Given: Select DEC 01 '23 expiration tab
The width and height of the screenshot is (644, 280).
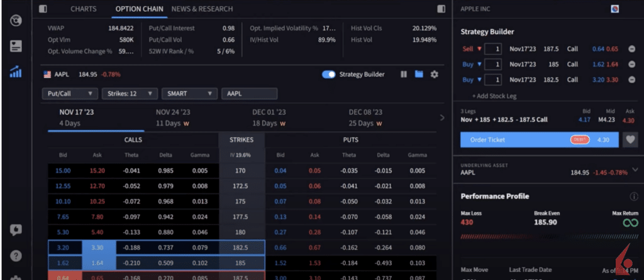Looking at the screenshot, I should point(269,117).
